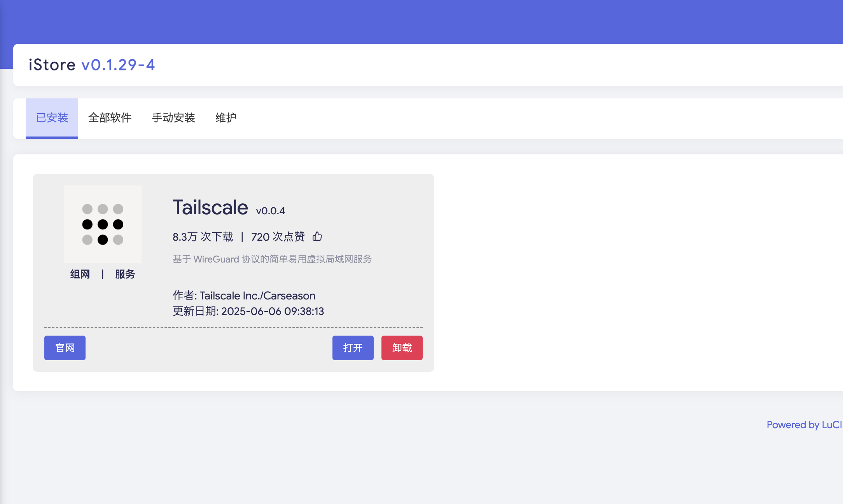
Task: Uninstall Tailscale with the red 卸载 button
Action: [402, 348]
